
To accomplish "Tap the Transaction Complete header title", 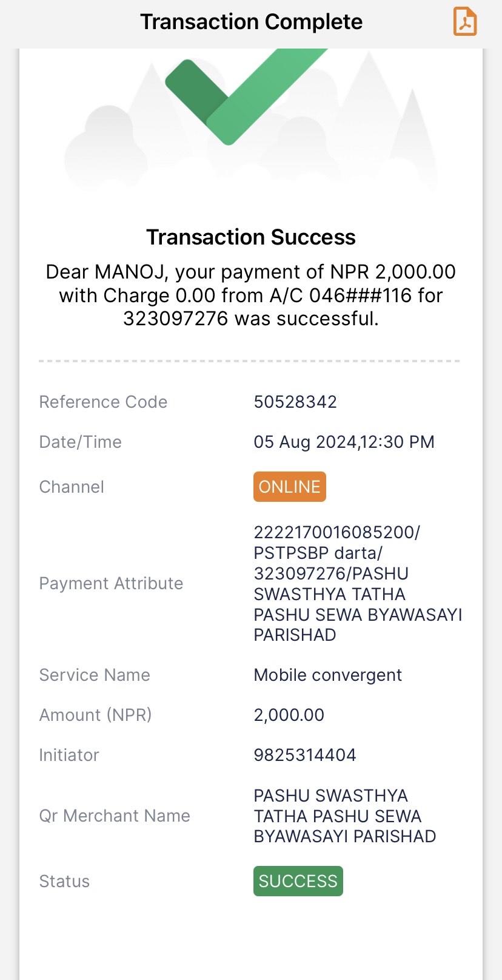I will [x=251, y=22].
